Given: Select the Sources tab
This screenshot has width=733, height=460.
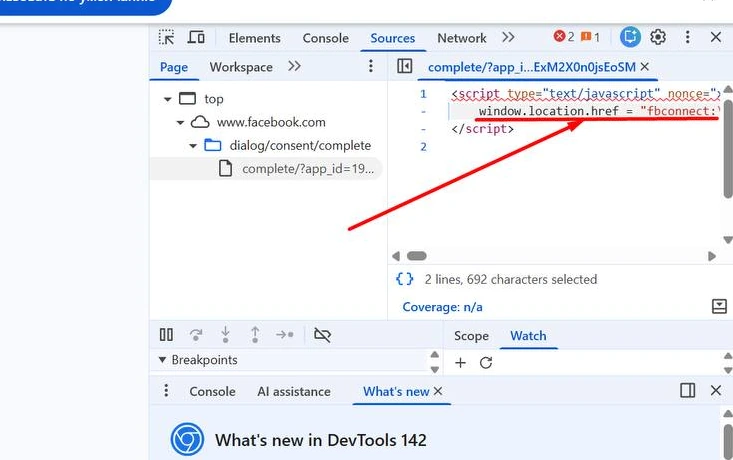Looking at the screenshot, I should tap(393, 38).
